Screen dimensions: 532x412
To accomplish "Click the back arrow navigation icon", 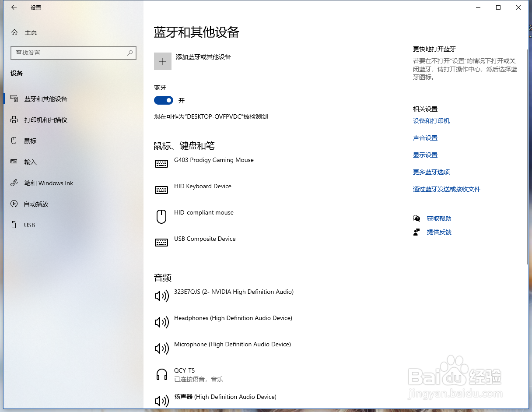I will point(13,7).
